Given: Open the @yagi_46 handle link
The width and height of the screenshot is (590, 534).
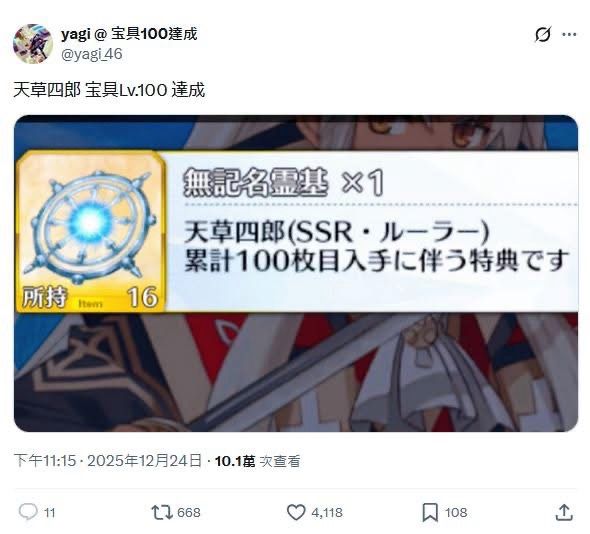Looking at the screenshot, I should pos(91,54).
